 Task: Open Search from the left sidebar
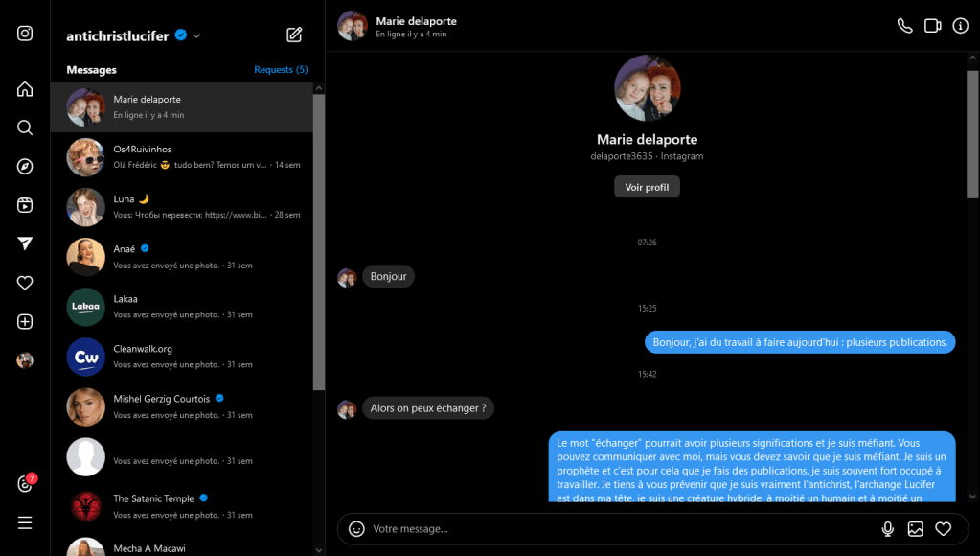[25, 127]
